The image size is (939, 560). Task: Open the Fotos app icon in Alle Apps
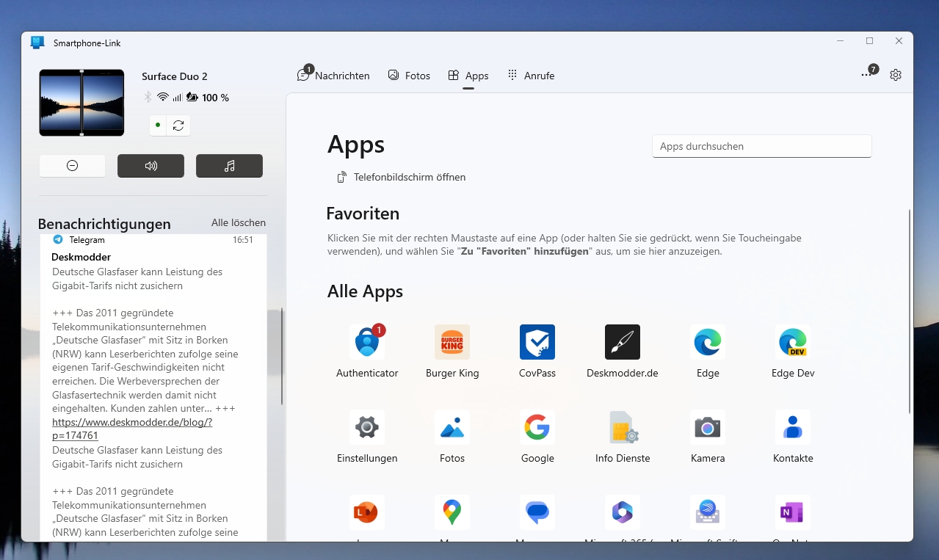(x=452, y=427)
